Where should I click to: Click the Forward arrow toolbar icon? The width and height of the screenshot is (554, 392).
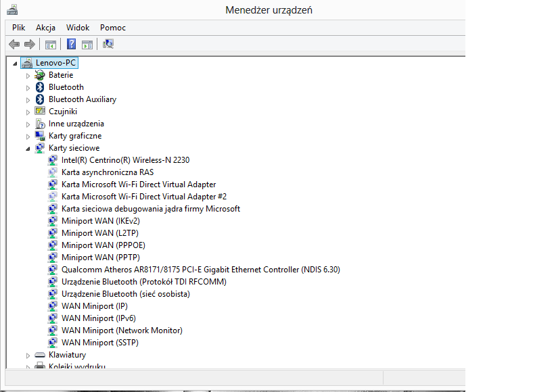pos(30,44)
